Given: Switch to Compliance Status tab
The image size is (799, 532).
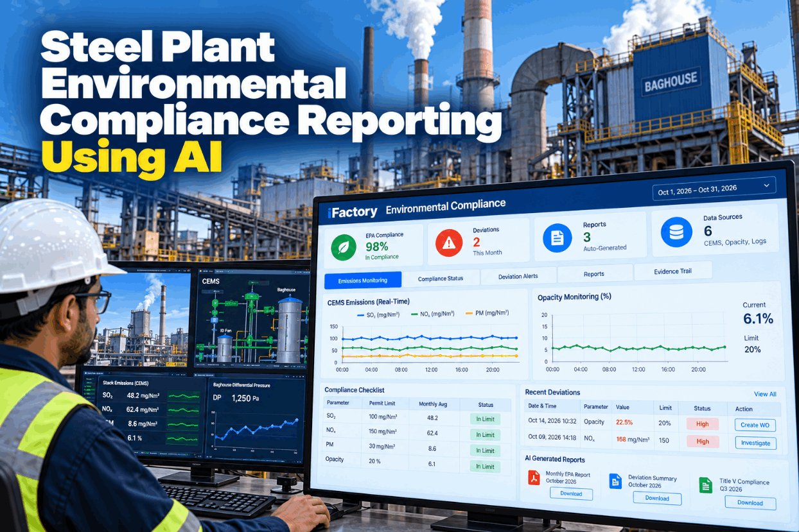Looking at the screenshot, I should [x=441, y=279].
